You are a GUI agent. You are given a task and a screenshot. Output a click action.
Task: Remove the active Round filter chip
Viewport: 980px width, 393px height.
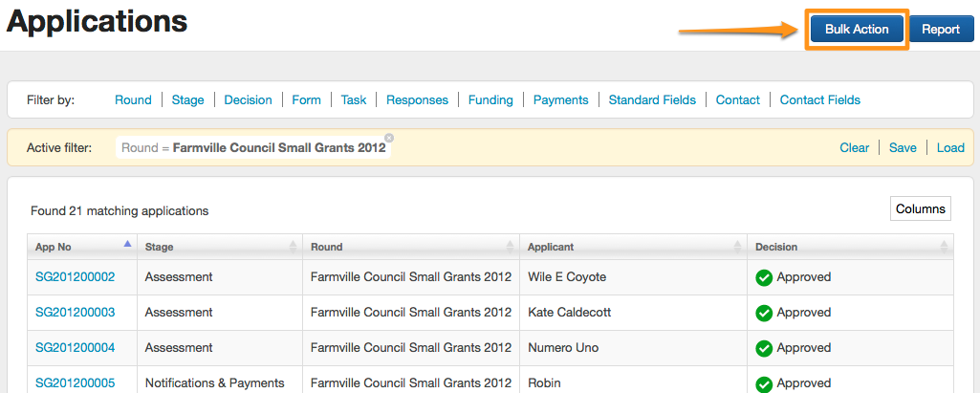point(389,138)
